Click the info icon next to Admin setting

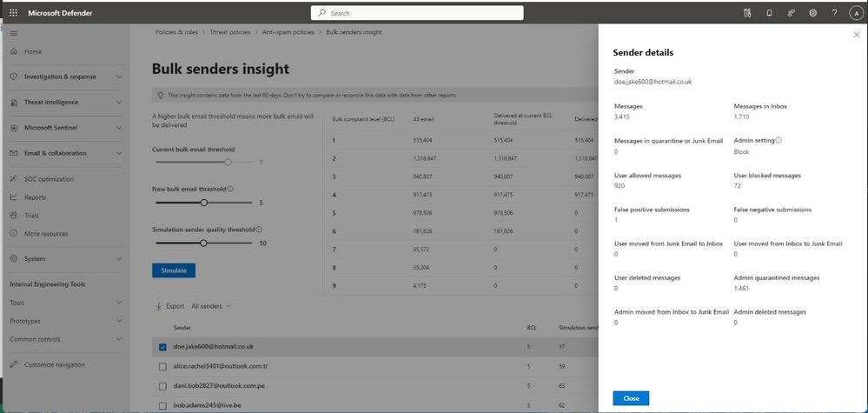[779, 141]
